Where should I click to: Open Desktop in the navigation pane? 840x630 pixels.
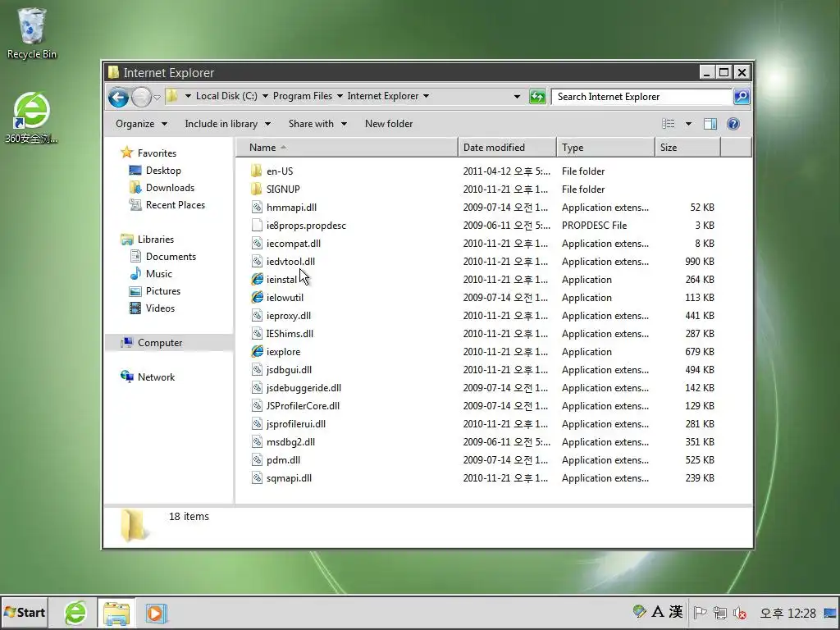[163, 171]
